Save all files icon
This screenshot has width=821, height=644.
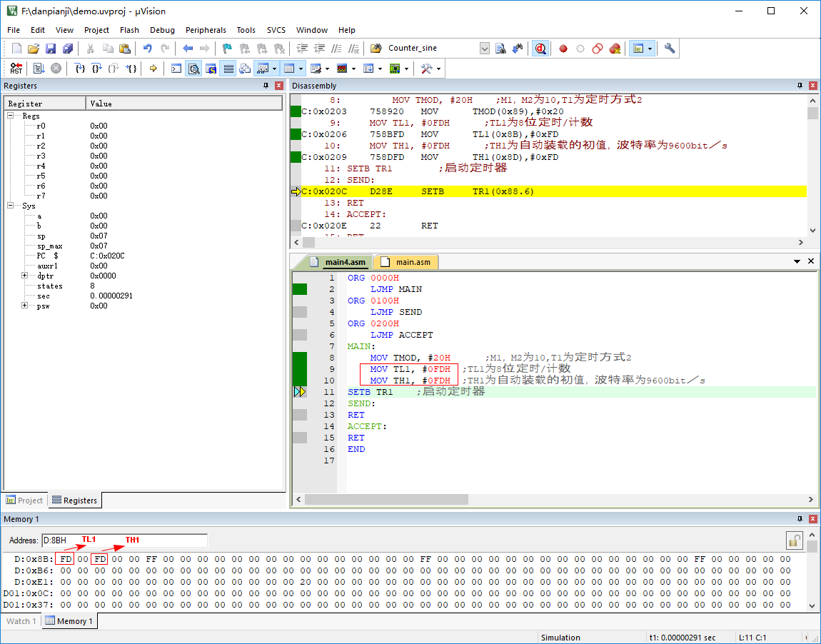(x=68, y=49)
